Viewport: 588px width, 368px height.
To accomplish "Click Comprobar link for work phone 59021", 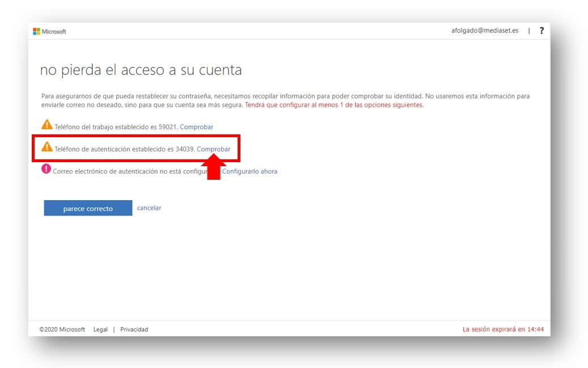I will point(196,127).
